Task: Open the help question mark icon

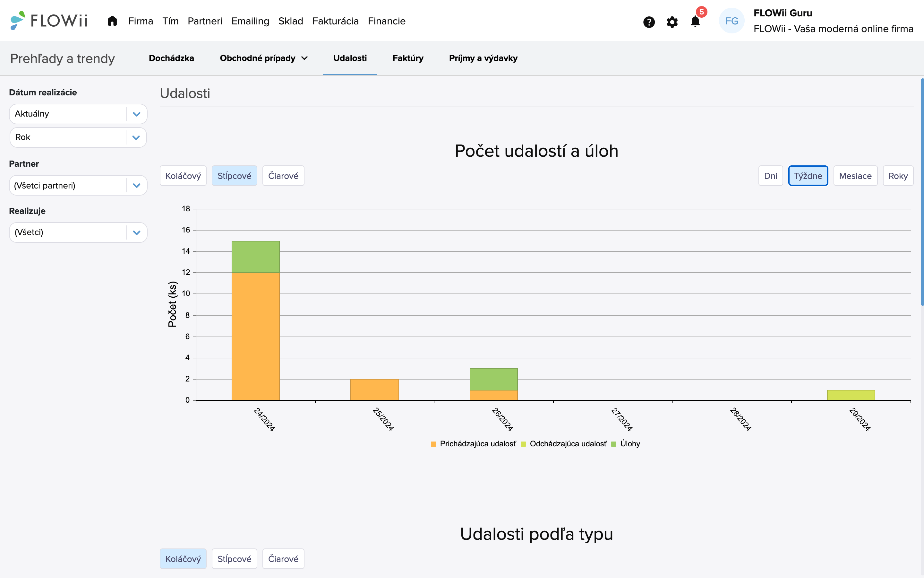Action: point(649,22)
